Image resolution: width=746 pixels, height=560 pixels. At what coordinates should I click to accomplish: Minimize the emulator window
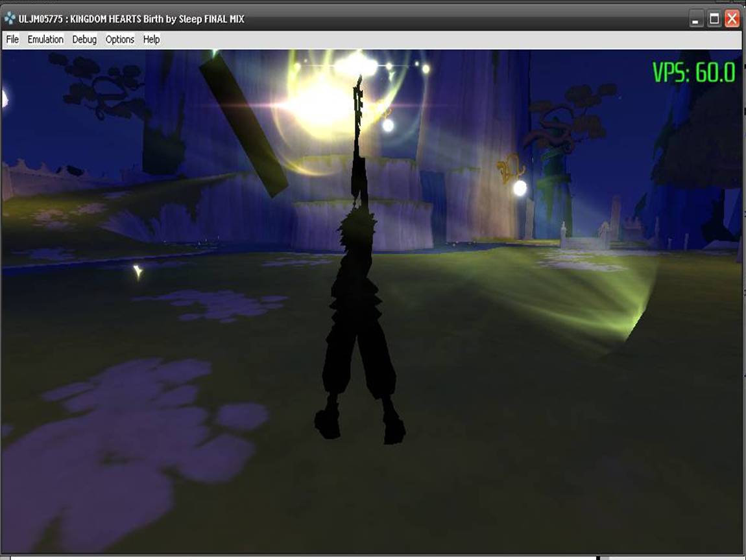pos(696,19)
